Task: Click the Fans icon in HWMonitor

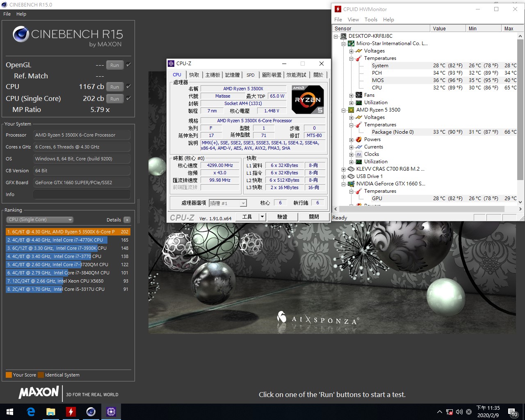Action: click(359, 95)
